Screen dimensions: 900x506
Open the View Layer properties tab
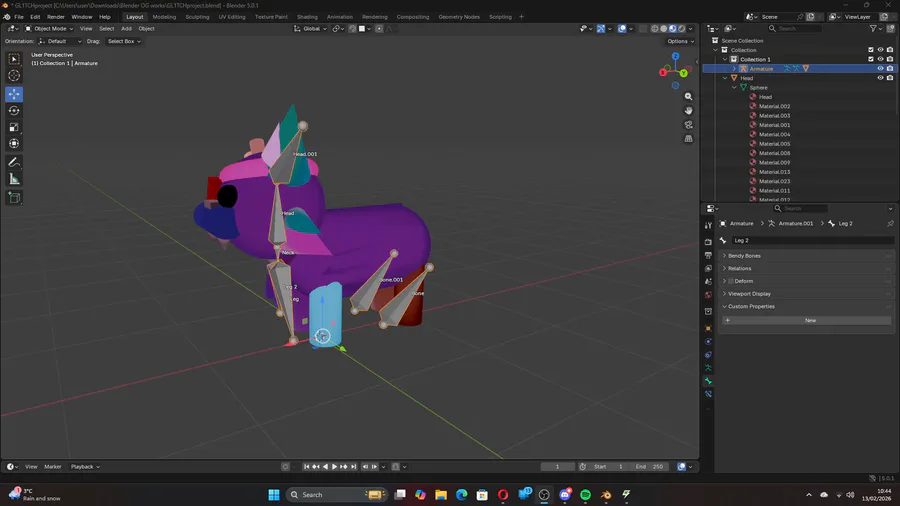pos(708,268)
